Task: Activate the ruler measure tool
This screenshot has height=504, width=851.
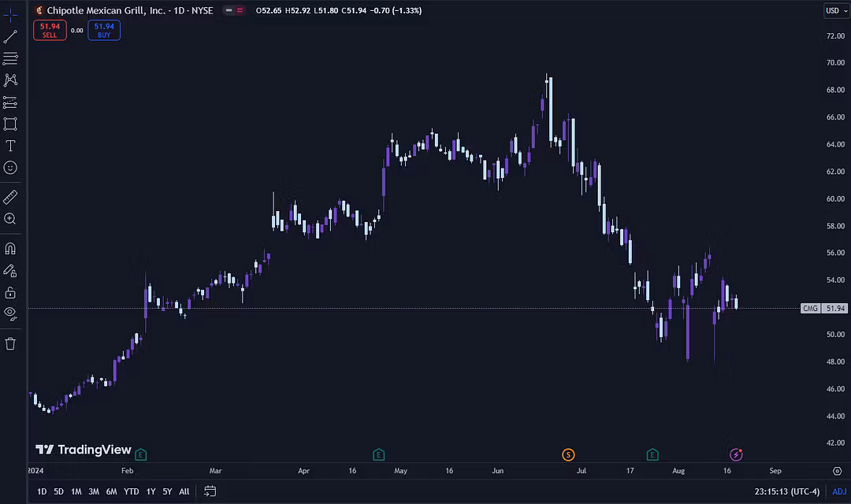Action: 10,197
